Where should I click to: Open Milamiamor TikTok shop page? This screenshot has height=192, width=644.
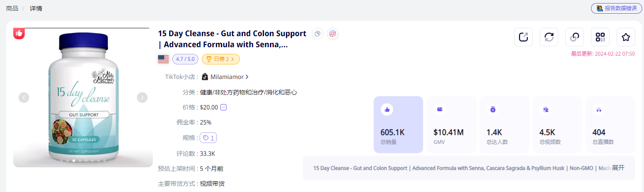coord(227,77)
